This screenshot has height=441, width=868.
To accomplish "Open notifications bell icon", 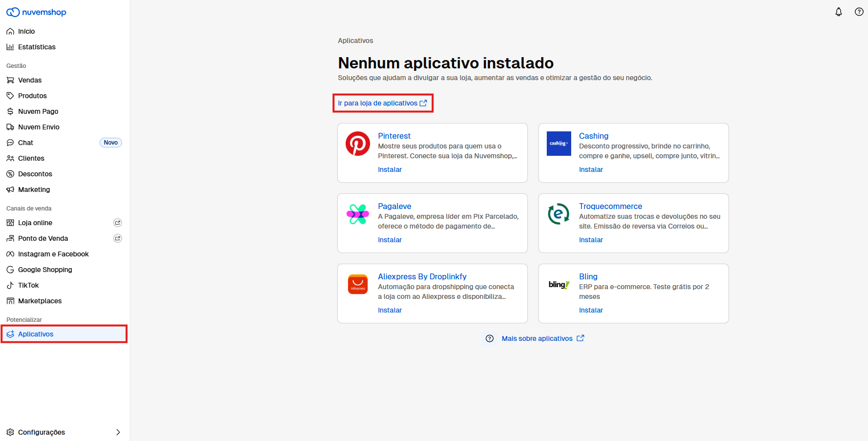I will [839, 12].
